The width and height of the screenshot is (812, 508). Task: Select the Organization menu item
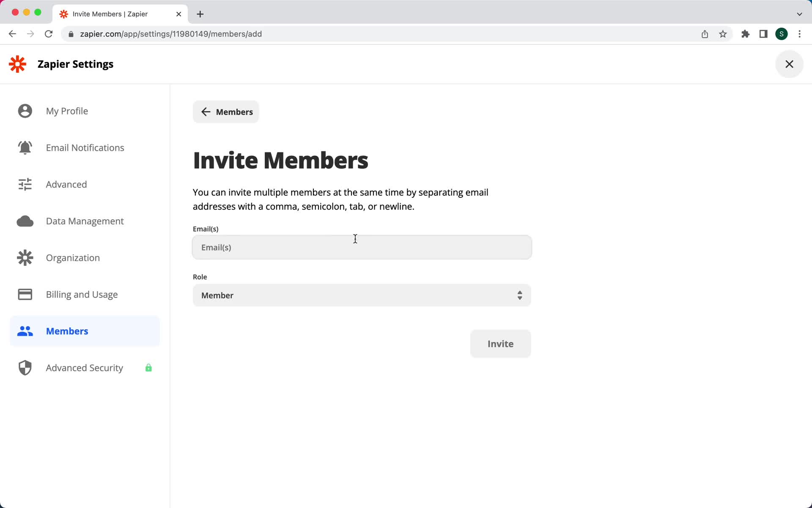click(x=72, y=257)
